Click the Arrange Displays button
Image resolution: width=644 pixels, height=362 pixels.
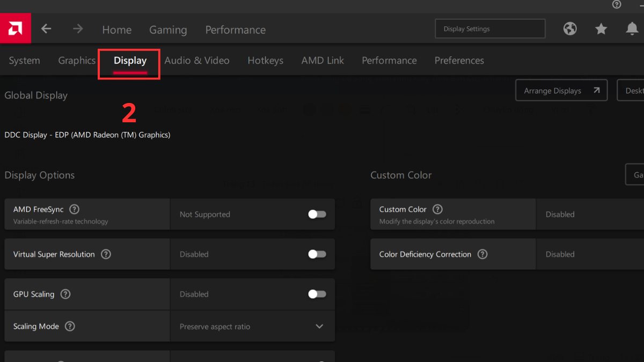(x=561, y=91)
